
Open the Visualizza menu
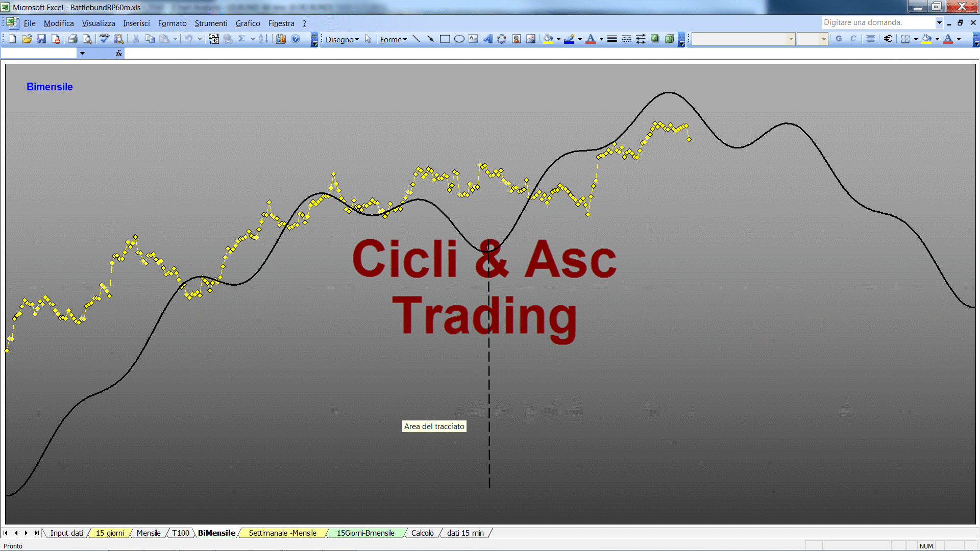pos(99,23)
